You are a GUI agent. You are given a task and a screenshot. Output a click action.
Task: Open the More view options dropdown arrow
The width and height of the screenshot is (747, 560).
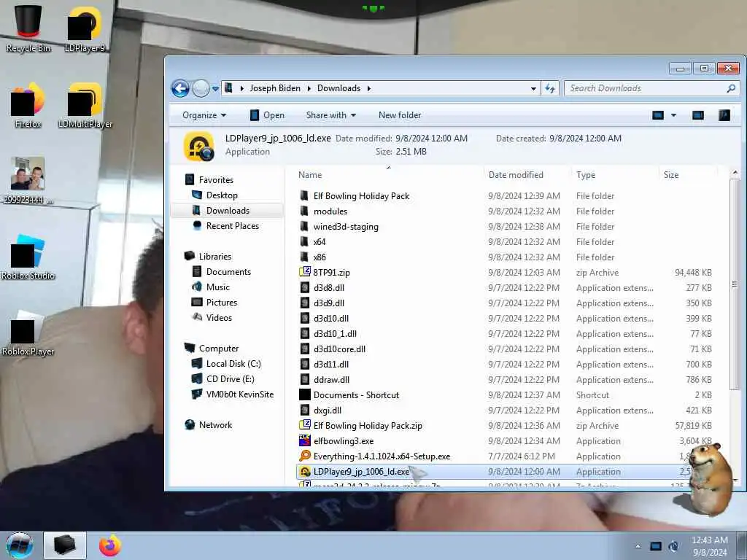[x=673, y=115]
